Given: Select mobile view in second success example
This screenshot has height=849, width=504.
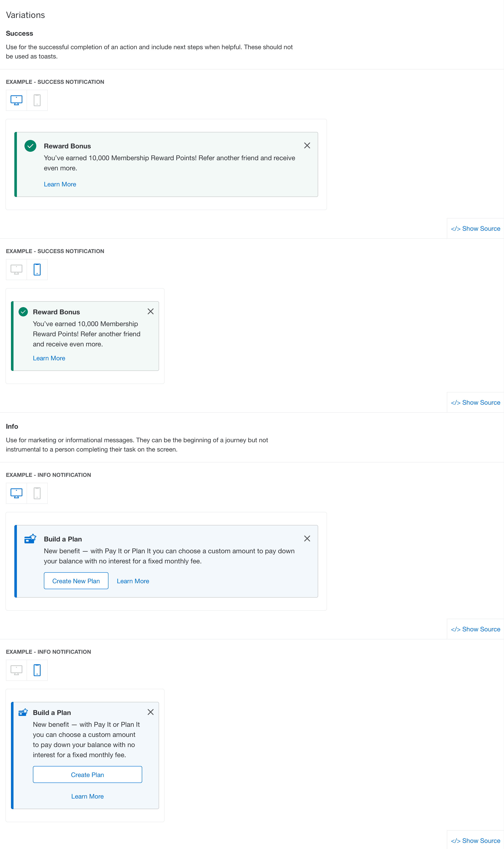Looking at the screenshot, I should click(37, 269).
